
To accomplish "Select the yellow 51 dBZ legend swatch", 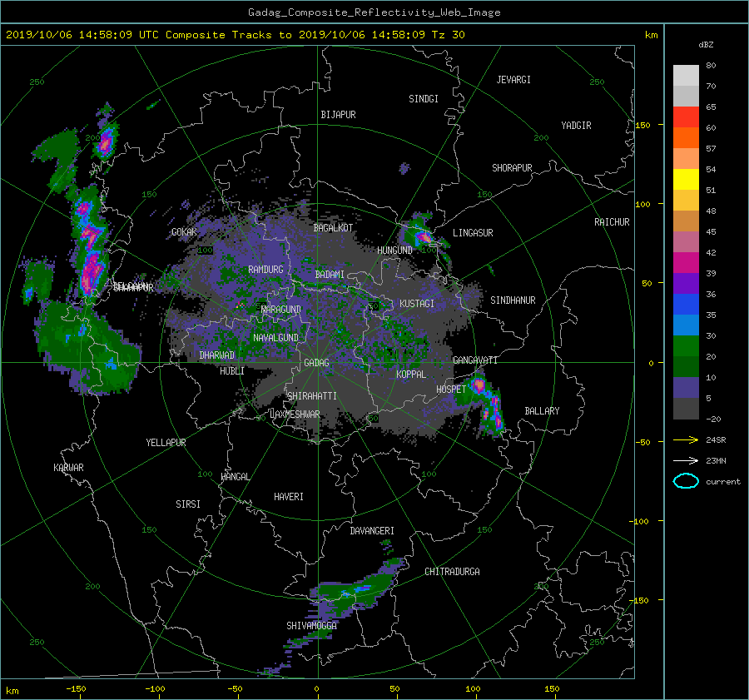I will click(x=686, y=180).
